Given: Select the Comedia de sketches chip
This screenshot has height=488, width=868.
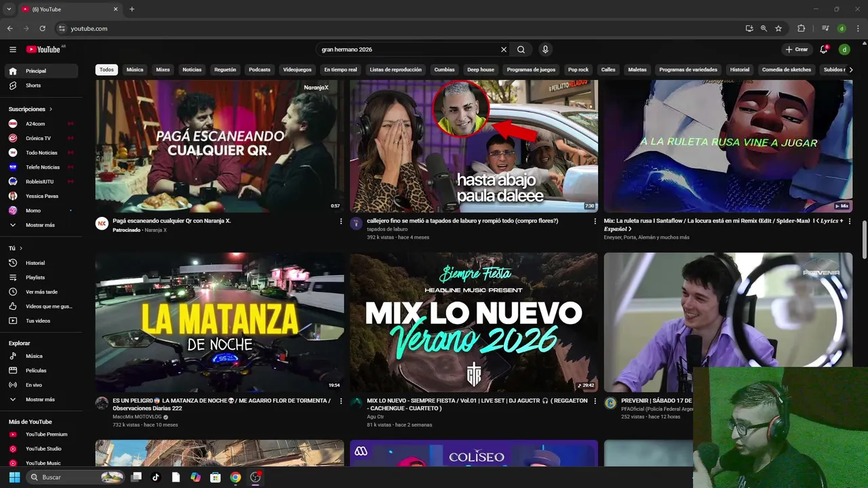Looking at the screenshot, I should (787, 70).
